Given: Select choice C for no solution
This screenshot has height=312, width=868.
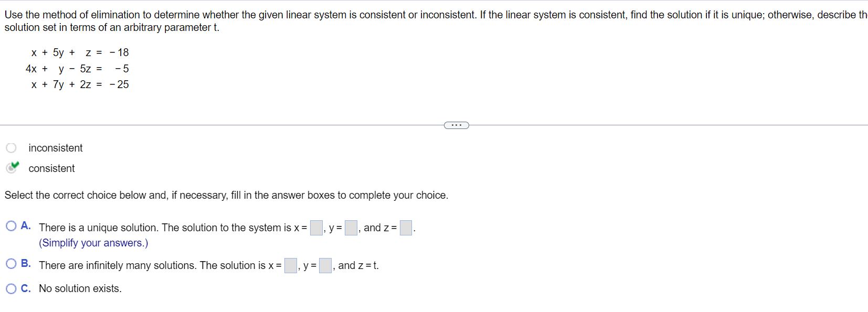Looking at the screenshot, I should click(x=10, y=288).
